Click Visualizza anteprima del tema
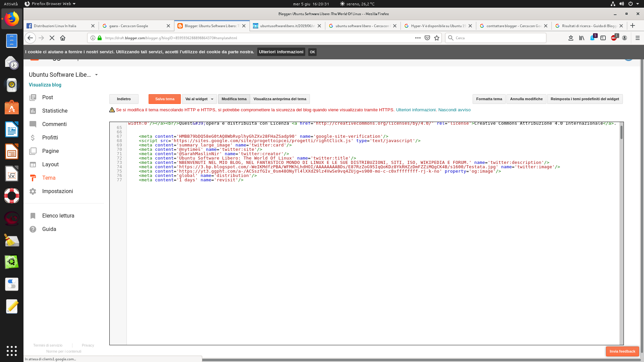 (x=280, y=99)
